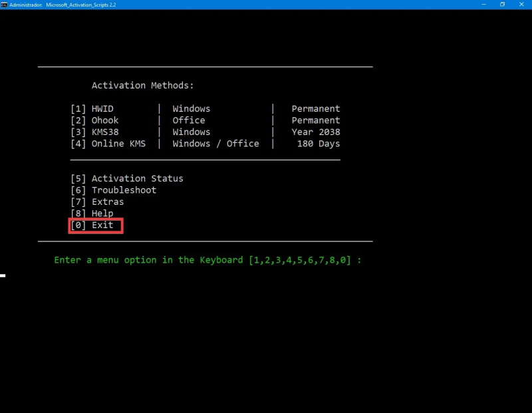The image size is (532, 413).
Task: Click 'Windows' in the KMS38 row
Action: coord(192,132)
